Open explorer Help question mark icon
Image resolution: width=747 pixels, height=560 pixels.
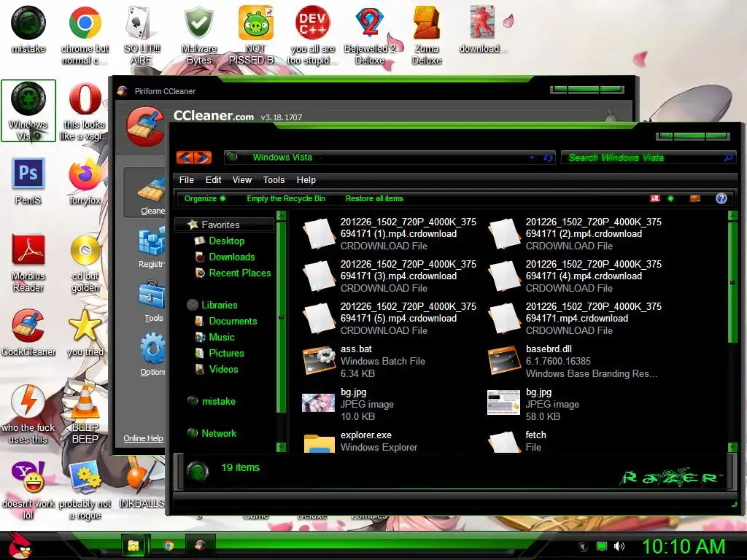pos(721,198)
